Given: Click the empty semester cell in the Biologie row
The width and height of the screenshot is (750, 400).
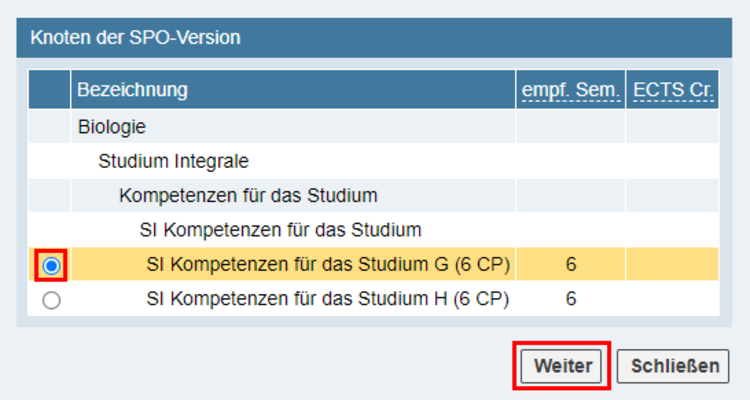Looking at the screenshot, I should (571, 127).
